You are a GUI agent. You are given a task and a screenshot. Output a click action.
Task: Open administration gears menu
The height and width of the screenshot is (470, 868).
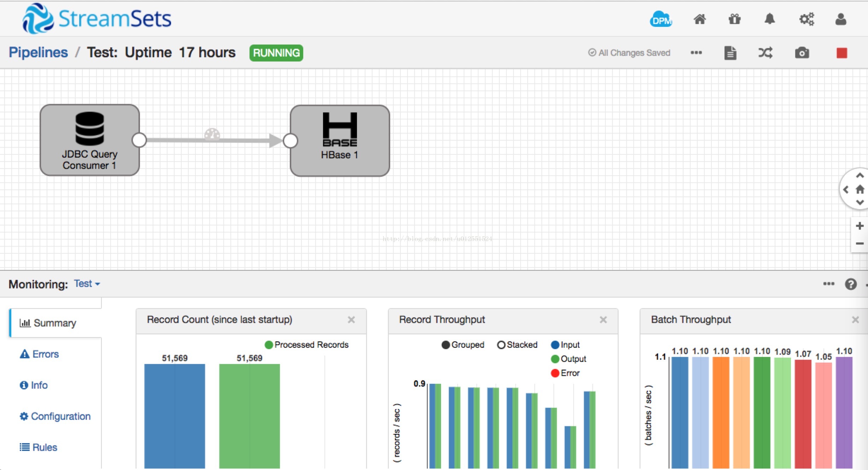point(807,19)
